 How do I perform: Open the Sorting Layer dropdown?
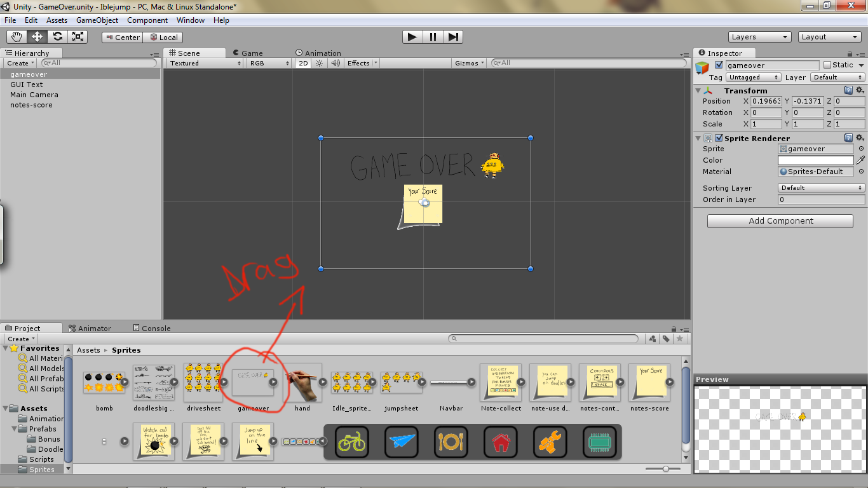coord(822,188)
